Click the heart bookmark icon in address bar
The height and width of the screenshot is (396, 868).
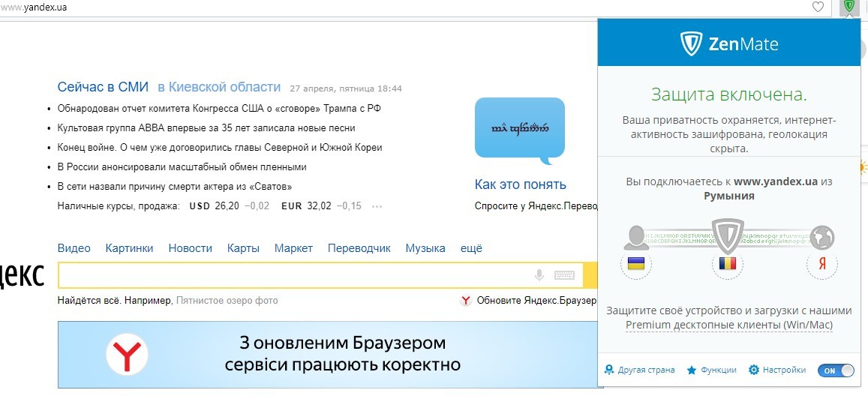(818, 7)
